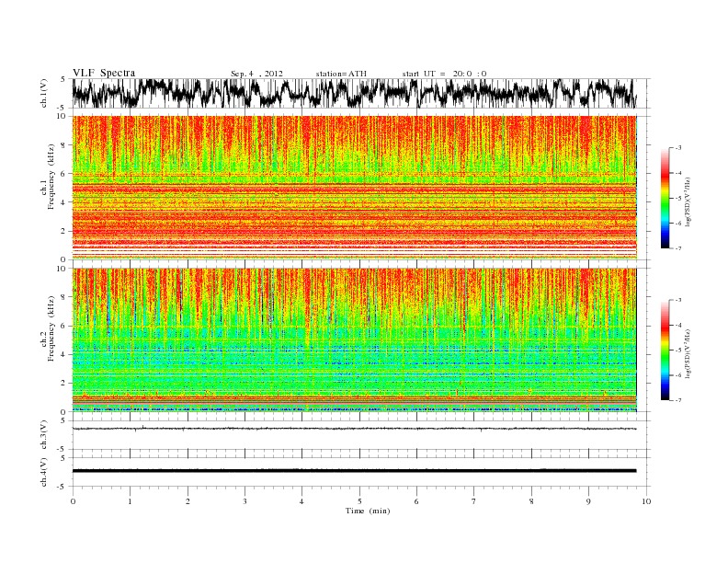Click the ch.3 voltage trace line
The image size is (728, 563).
click(x=354, y=429)
